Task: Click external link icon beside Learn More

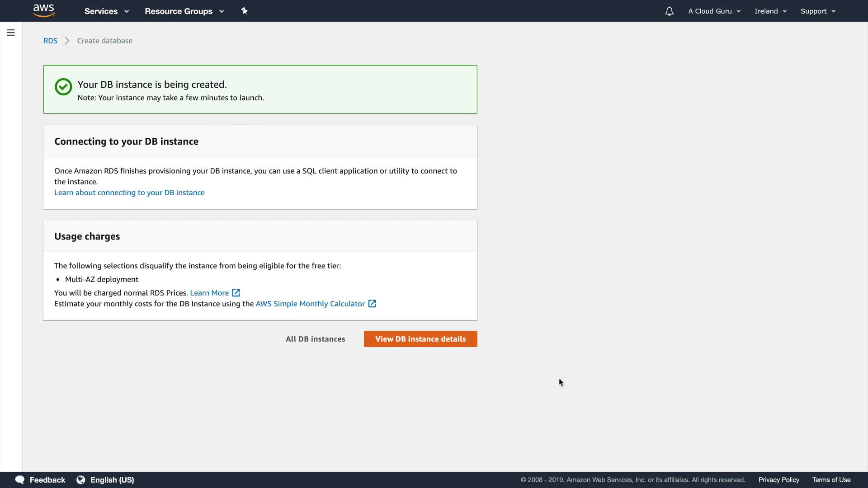Action: 236,293
